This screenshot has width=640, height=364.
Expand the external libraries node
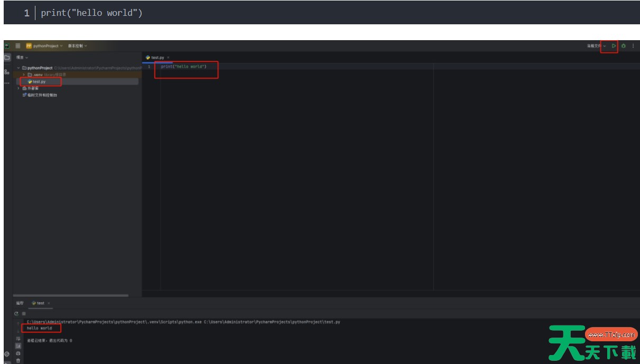(x=19, y=88)
